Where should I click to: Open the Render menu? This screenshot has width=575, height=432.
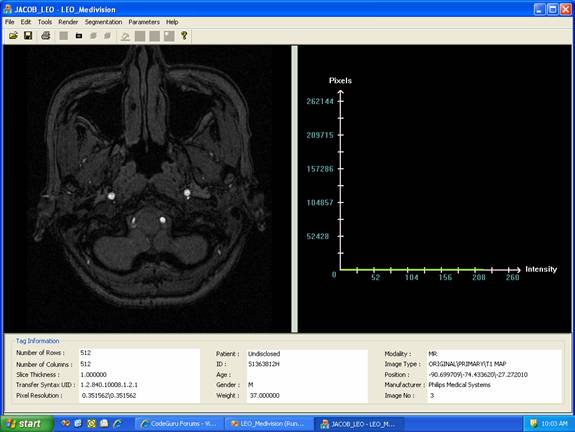[x=68, y=22]
